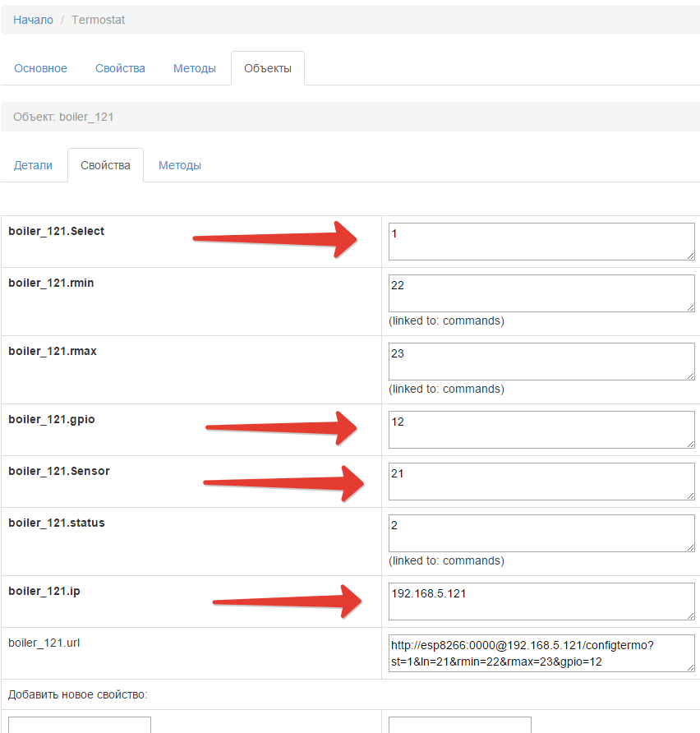This screenshot has height=733, width=700.
Task: Click the new property name input
Action: 80,725
